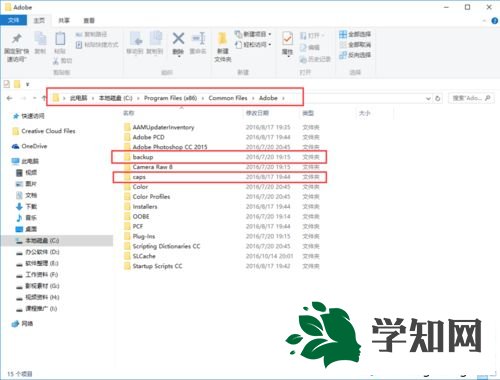Open the recent locations dropdown arrow

[34, 98]
